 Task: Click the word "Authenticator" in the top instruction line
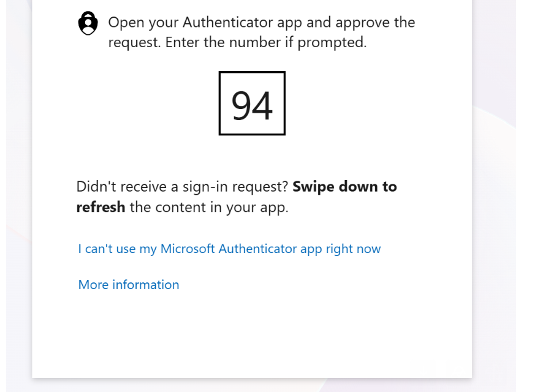(x=227, y=22)
